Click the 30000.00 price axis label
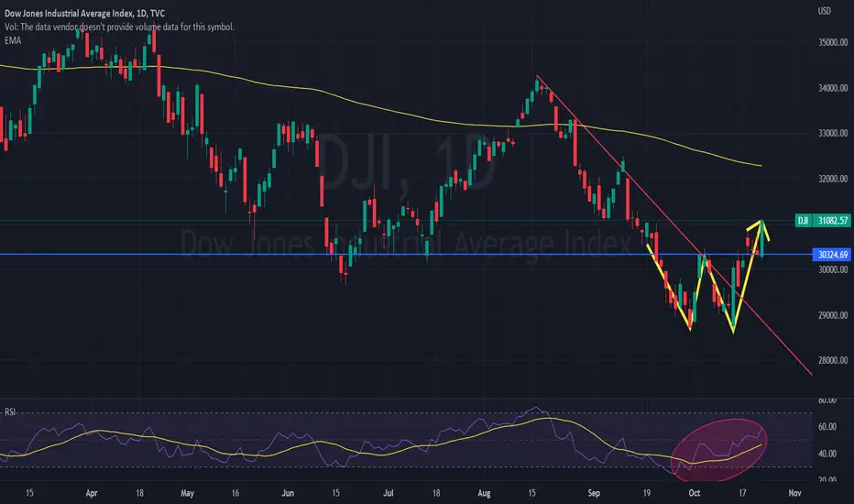Image resolution: width=854 pixels, height=504 pixels. 833,269
